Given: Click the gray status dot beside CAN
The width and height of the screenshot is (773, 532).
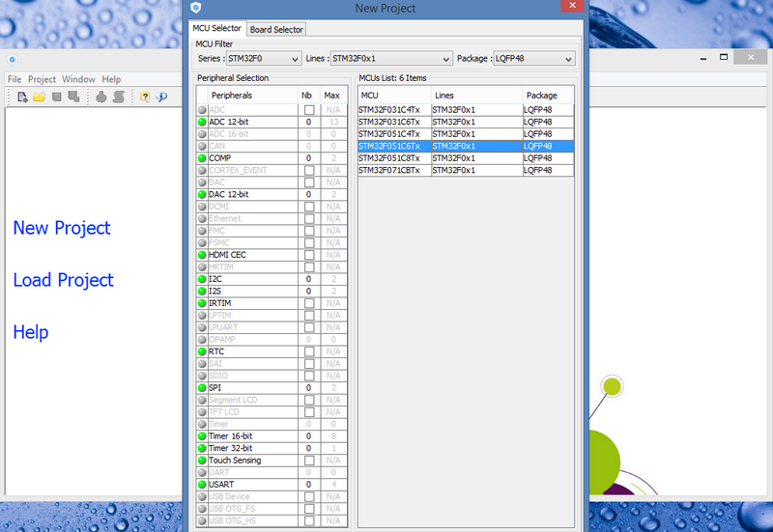Looking at the screenshot, I should [x=202, y=146].
